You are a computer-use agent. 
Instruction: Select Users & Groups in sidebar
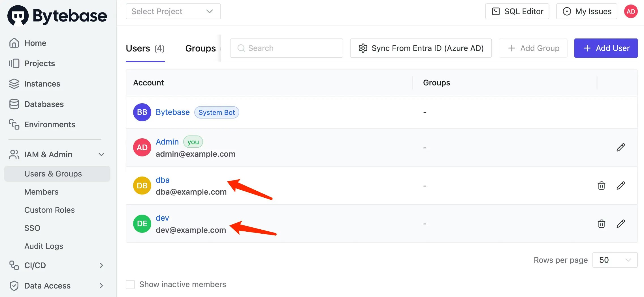(x=57, y=174)
